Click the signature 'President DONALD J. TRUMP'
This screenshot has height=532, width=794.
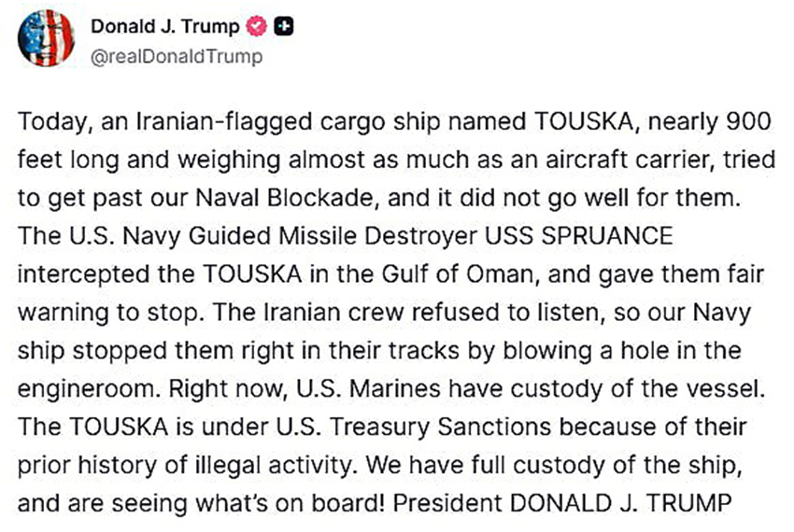560,503
